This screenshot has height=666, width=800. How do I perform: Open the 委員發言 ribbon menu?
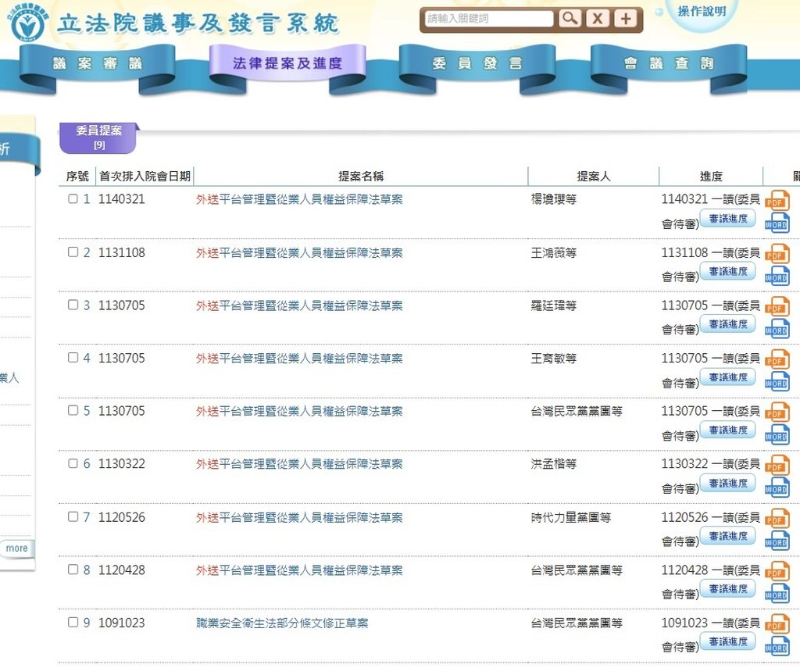pos(477,64)
